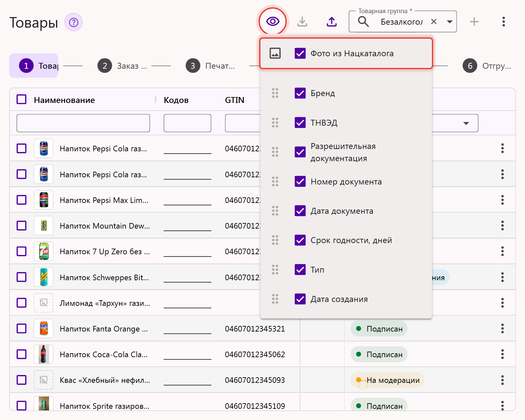The width and height of the screenshot is (525, 420).
Task: Toggle the Дата создания checkbox
Action: [300, 299]
